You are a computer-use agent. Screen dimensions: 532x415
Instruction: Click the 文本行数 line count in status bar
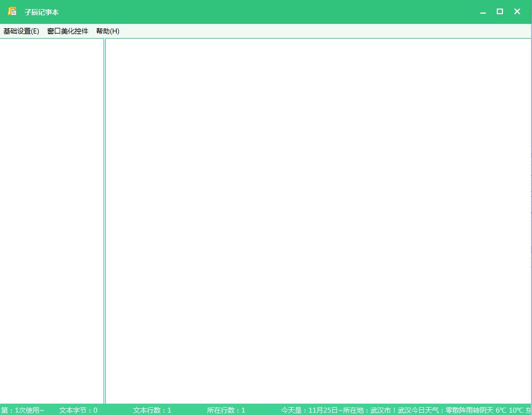[x=152, y=410]
